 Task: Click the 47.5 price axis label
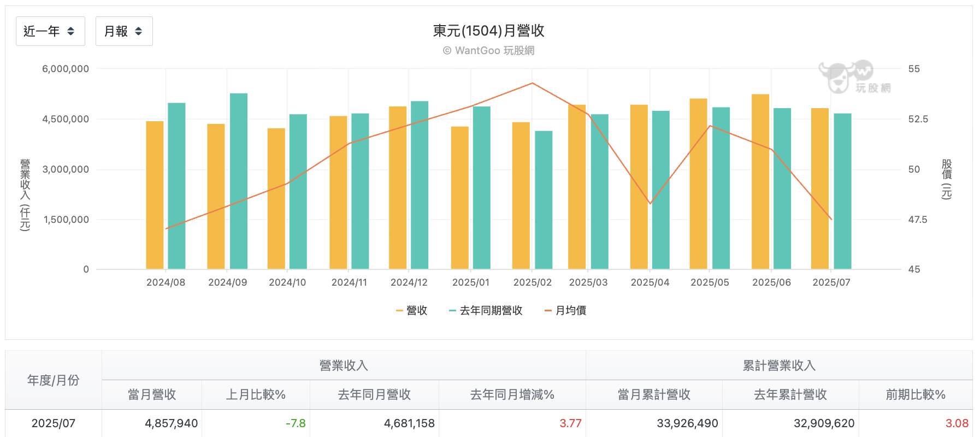(918, 220)
